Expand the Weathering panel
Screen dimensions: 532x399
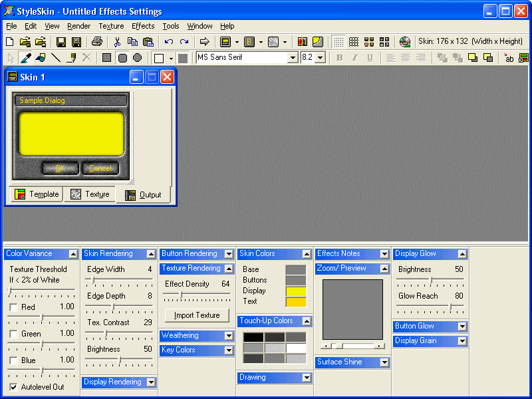[x=229, y=336]
